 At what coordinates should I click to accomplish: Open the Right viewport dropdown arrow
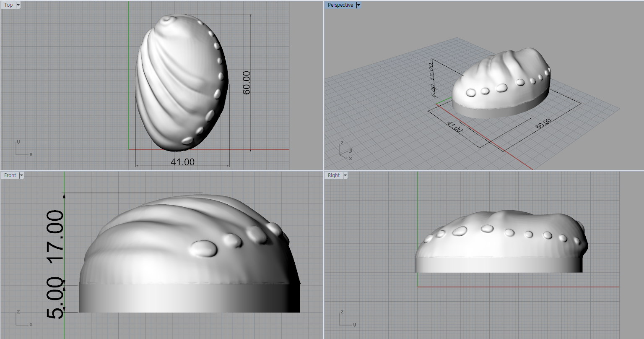click(345, 175)
